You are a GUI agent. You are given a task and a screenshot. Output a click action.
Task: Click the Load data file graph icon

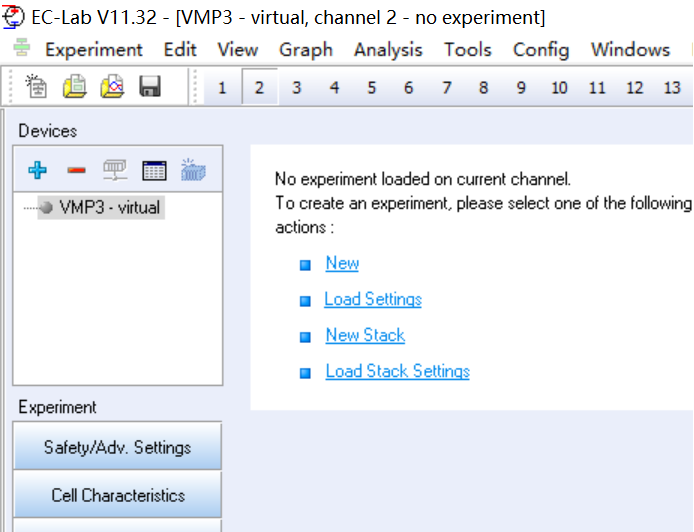[x=112, y=88]
